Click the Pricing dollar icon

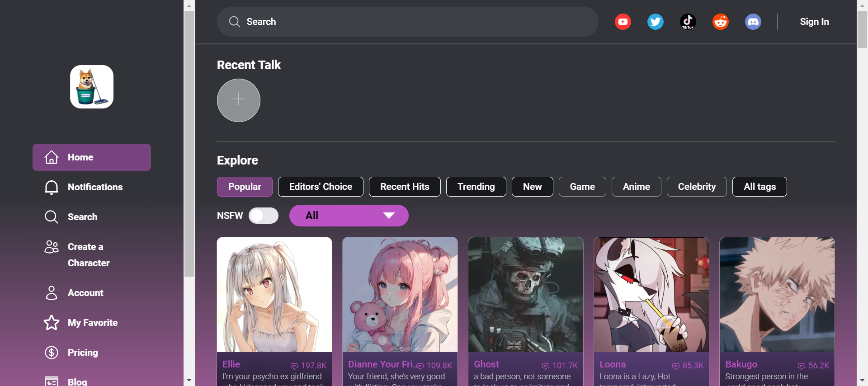click(x=52, y=353)
